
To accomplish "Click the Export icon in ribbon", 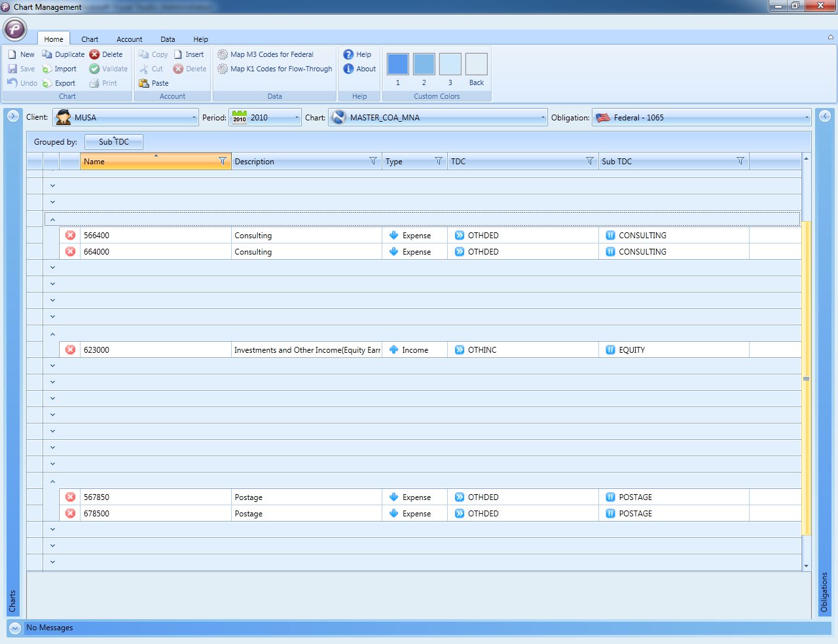I will [x=47, y=83].
